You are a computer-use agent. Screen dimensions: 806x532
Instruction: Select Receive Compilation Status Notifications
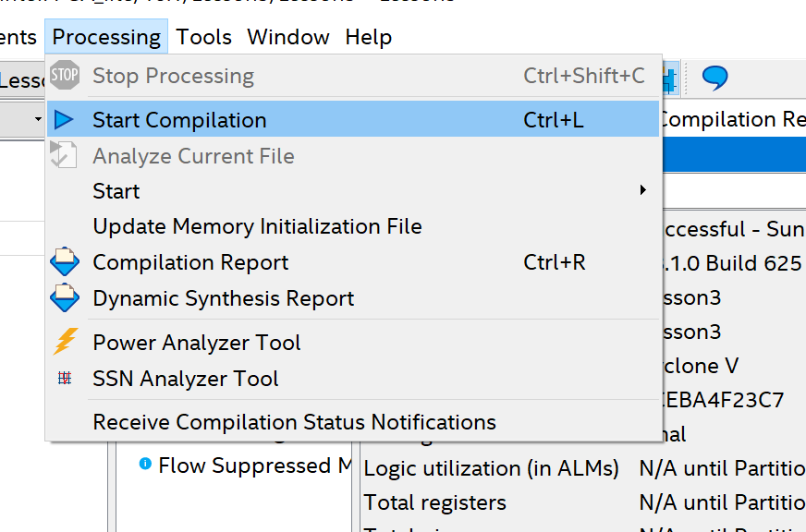[294, 422]
